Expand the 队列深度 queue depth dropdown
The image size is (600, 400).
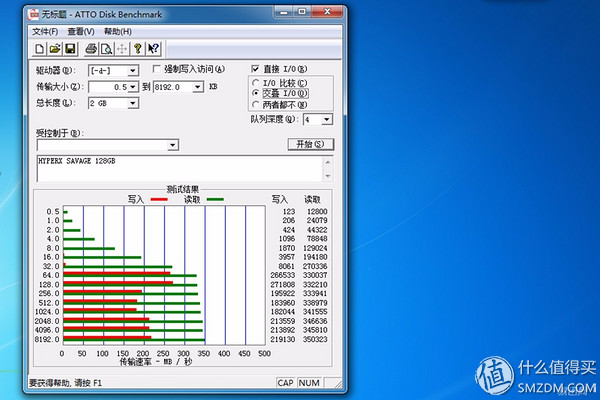tap(326, 119)
